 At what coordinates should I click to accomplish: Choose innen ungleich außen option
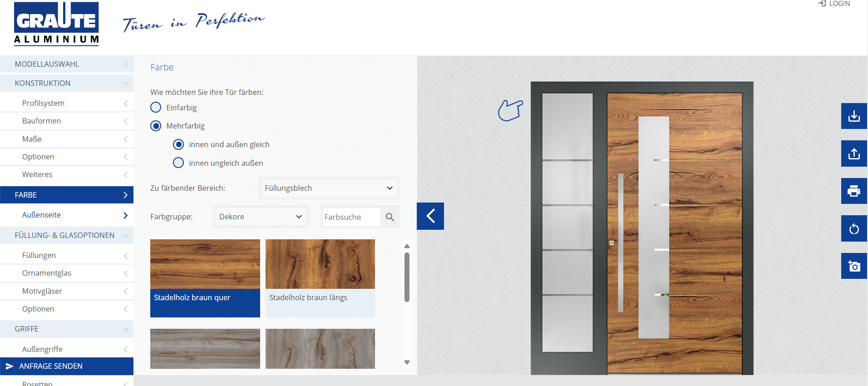(178, 163)
